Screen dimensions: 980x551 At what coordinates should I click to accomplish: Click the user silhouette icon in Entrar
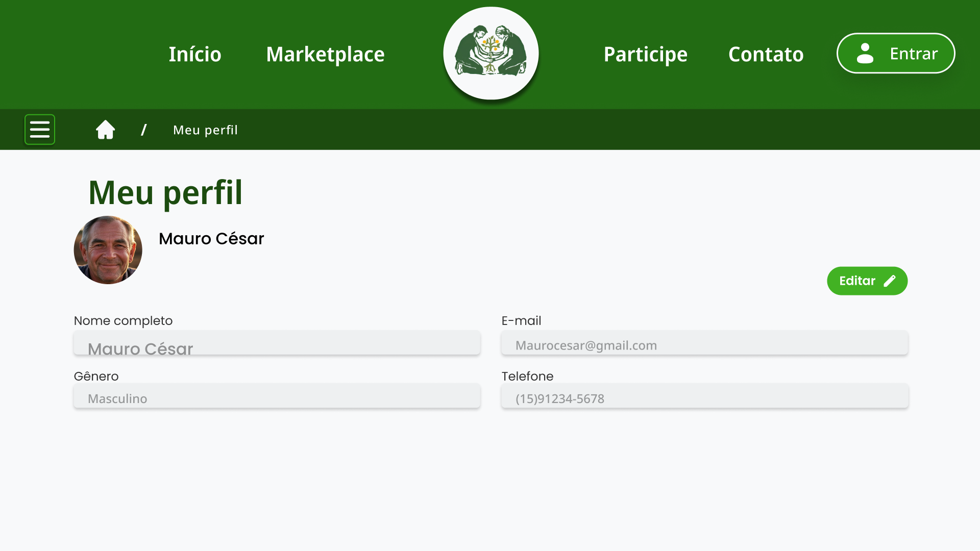[x=865, y=54]
